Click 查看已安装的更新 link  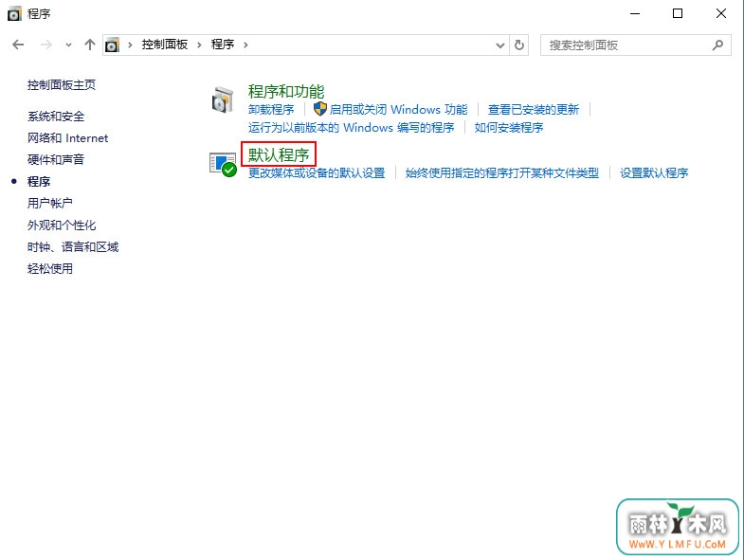coord(534,110)
